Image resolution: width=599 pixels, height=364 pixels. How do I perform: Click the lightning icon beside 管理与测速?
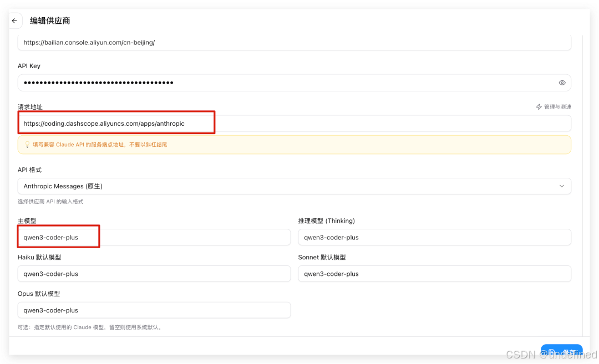point(539,107)
